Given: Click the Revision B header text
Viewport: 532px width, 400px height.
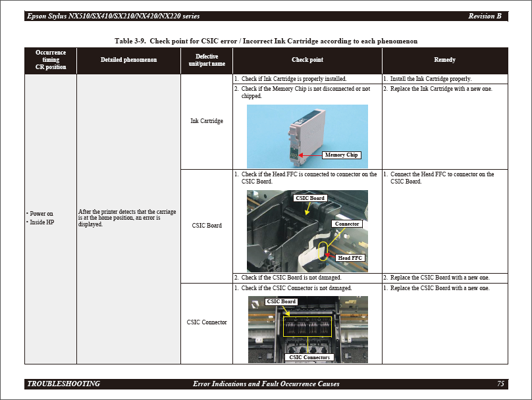Looking at the screenshot, I should click(485, 16).
